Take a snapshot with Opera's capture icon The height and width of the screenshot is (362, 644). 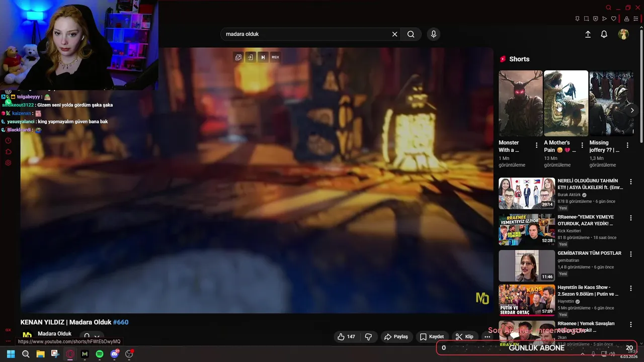[x=587, y=19]
